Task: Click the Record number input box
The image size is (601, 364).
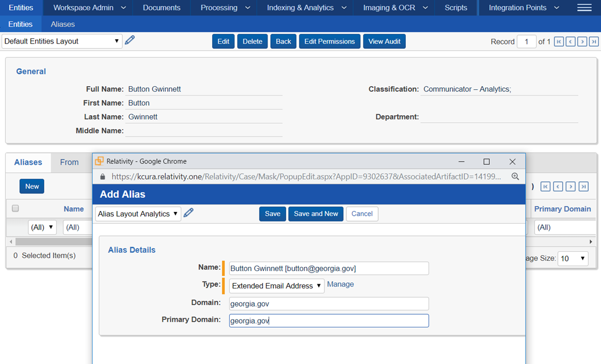Action: [x=526, y=41]
